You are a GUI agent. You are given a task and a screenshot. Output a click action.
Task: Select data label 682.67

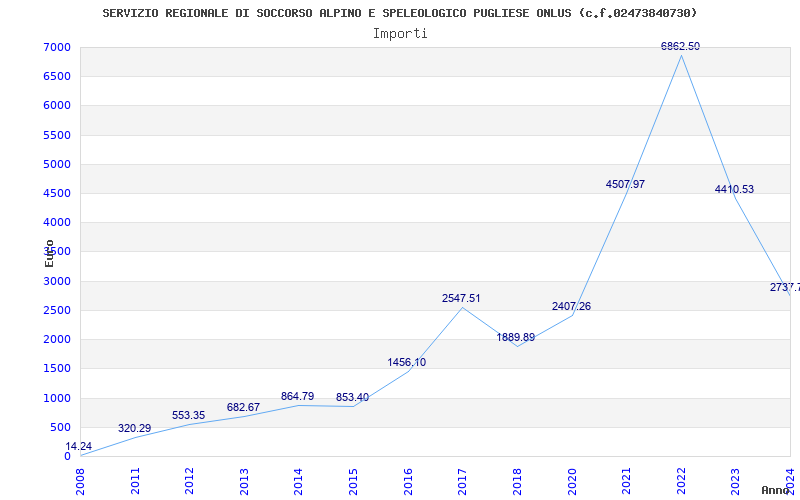pyautogui.click(x=243, y=408)
